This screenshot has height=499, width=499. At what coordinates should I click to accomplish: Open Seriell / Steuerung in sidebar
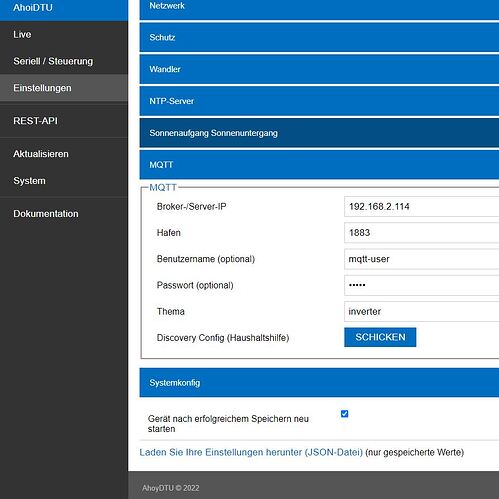(64, 61)
